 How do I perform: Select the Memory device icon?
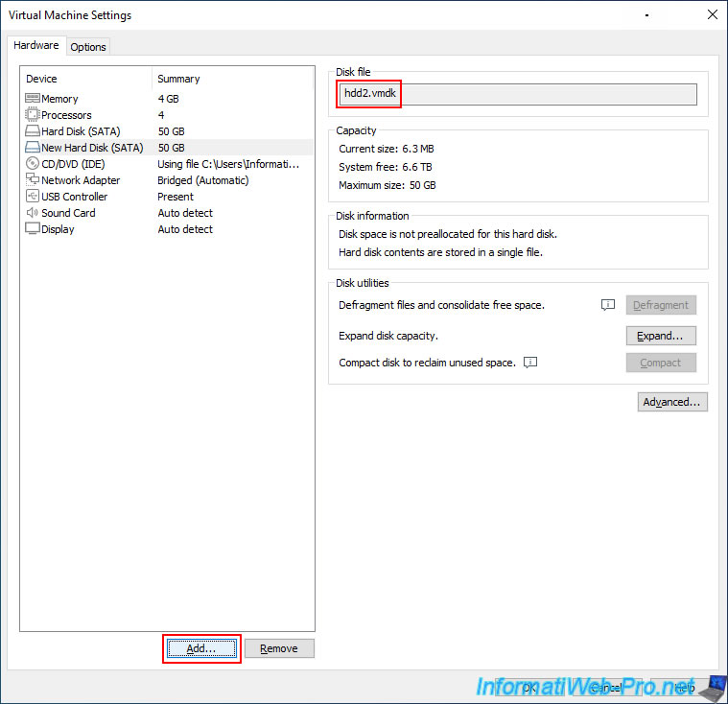click(x=32, y=99)
